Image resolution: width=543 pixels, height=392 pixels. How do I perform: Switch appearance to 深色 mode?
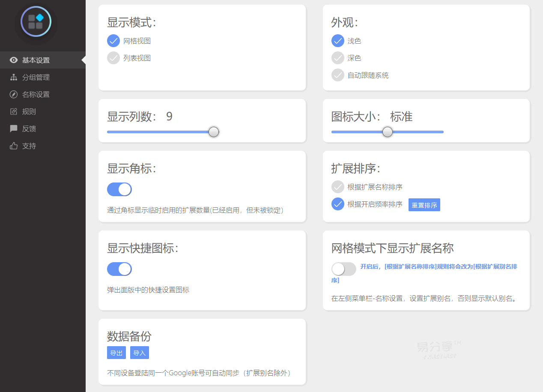coord(337,58)
